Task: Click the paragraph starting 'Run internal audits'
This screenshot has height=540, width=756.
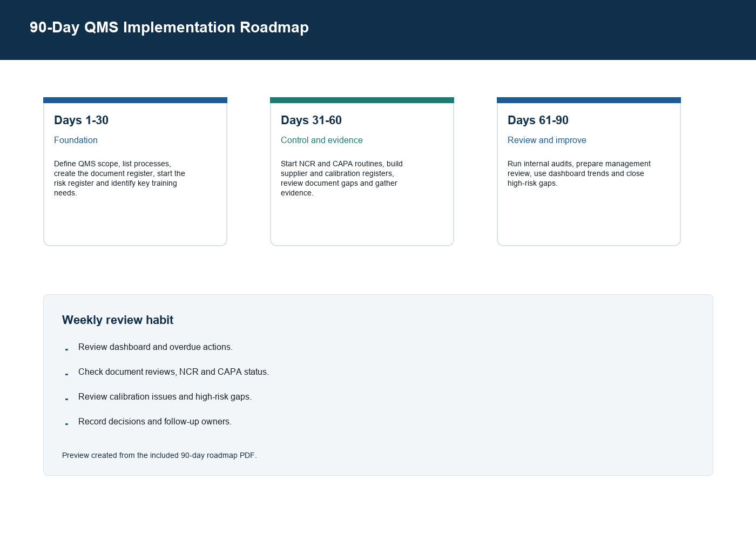Action: [579, 173]
